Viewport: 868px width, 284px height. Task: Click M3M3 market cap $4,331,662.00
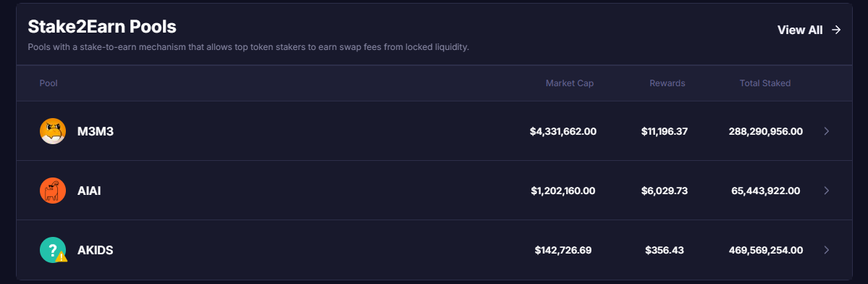(x=563, y=132)
